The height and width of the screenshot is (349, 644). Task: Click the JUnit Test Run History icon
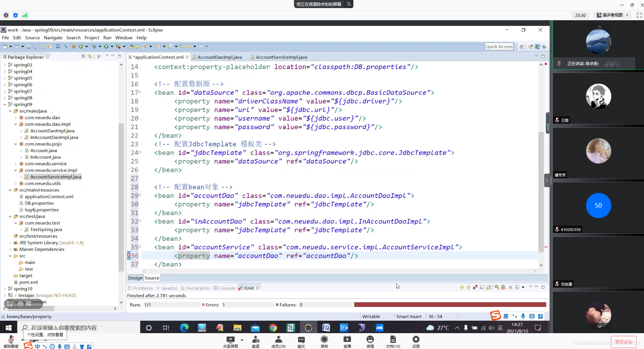click(x=517, y=287)
